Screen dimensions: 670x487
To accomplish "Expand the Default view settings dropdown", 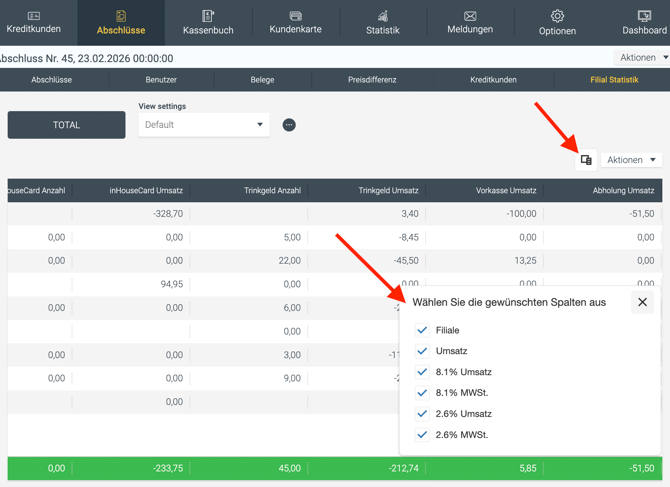I will tap(204, 125).
